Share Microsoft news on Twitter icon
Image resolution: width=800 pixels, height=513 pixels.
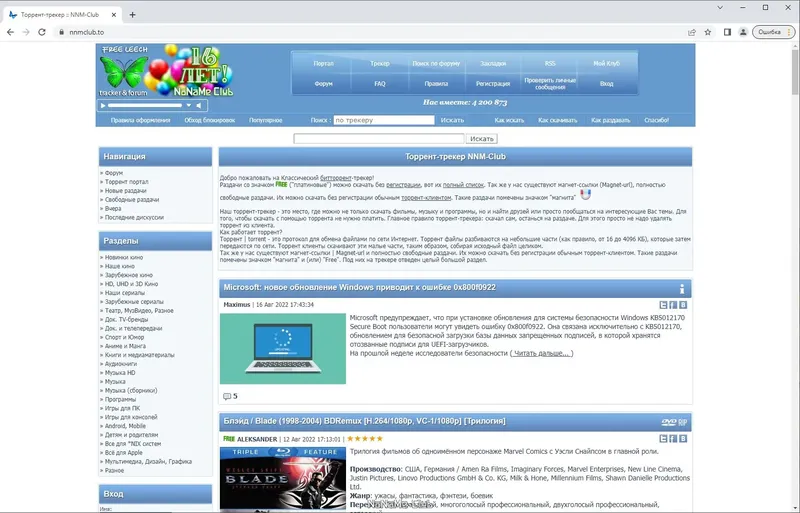[x=663, y=305]
